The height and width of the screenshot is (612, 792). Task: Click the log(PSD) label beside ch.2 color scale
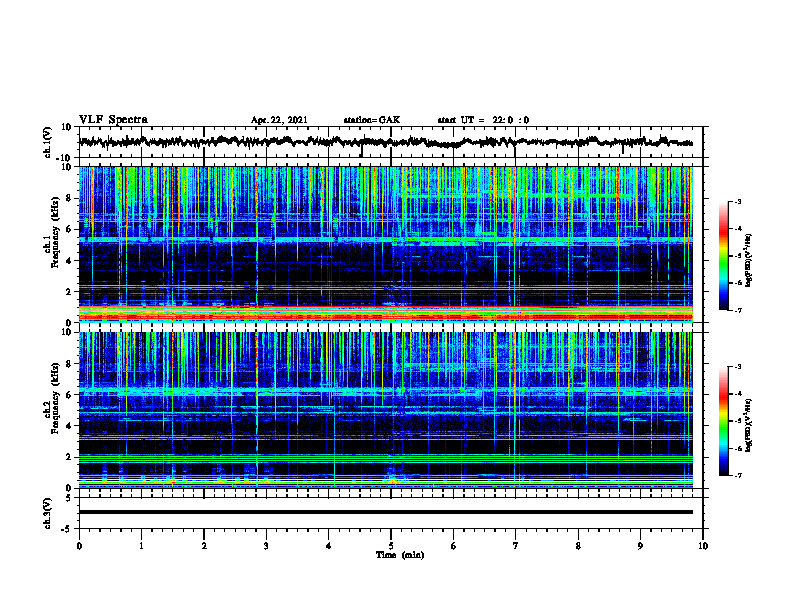coord(749,426)
